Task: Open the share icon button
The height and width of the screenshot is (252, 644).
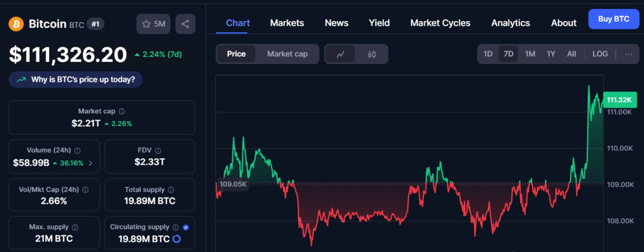Action: (185, 24)
